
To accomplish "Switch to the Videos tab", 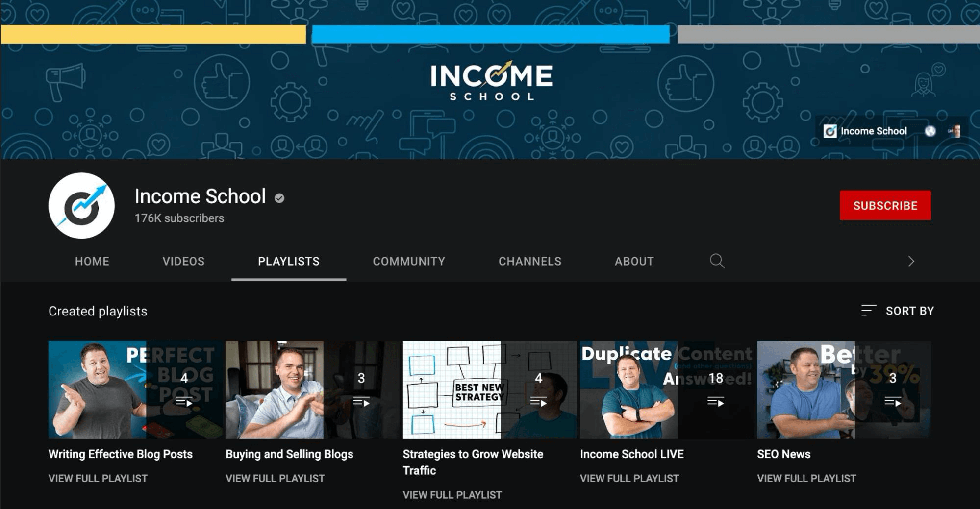I will (183, 261).
